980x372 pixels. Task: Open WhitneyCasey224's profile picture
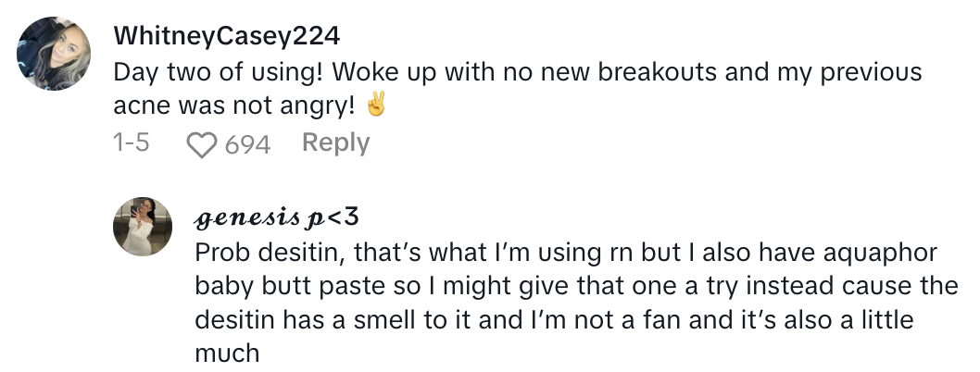click(x=55, y=54)
